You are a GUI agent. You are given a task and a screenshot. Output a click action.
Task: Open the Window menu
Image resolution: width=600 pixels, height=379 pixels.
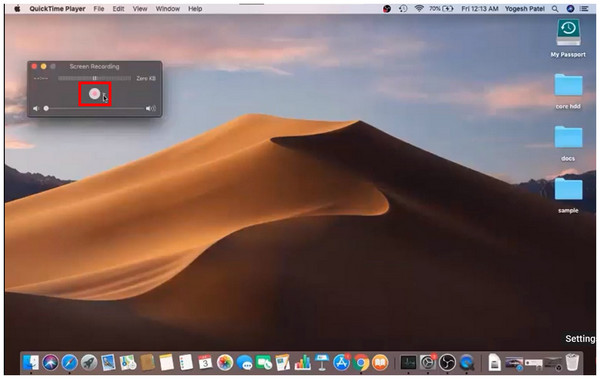pyautogui.click(x=168, y=8)
